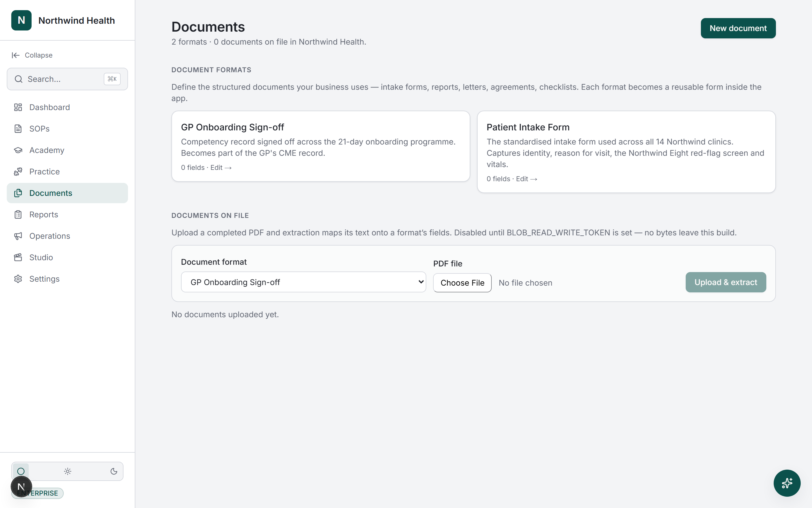Screen dimensions: 812x508
Task: Go to SOPs section
Action: pos(67,129)
